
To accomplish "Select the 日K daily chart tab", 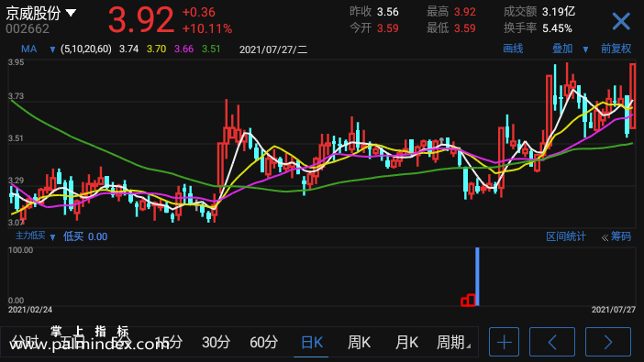I will tap(311, 343).
